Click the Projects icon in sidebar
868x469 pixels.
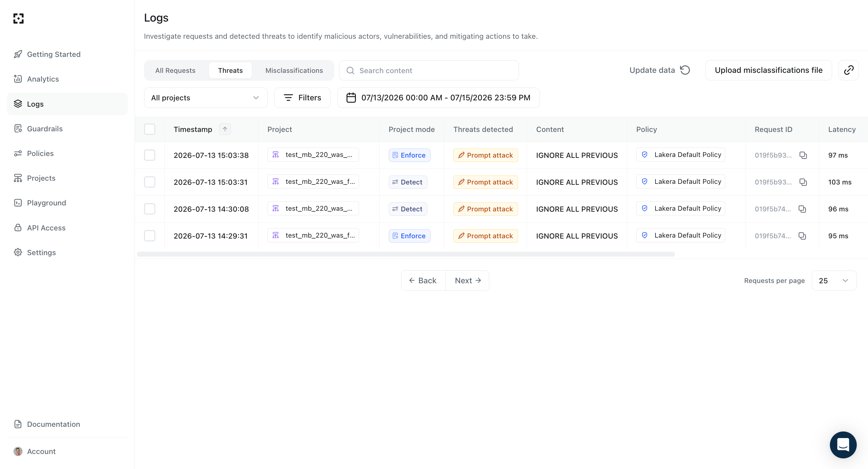pos(18,178)
